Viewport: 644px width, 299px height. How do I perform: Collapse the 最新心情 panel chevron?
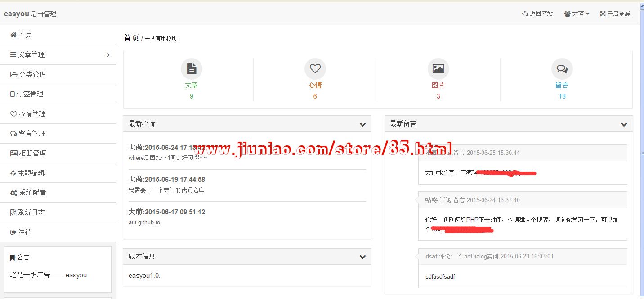362,124
